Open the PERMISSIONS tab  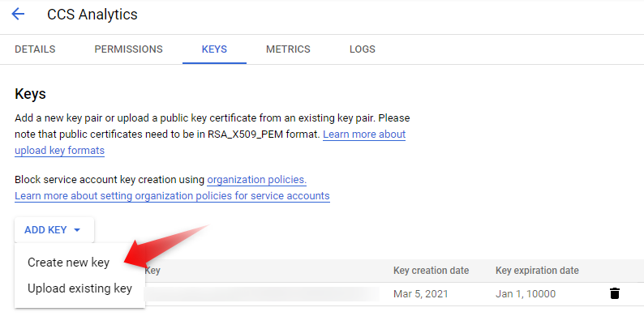(x=128, y=49)
